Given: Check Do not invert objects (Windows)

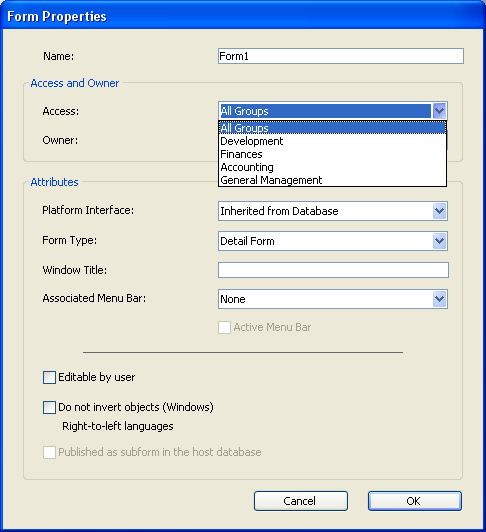Looking at the screenshot, I should pyautogui.click(x=49, y=407).
